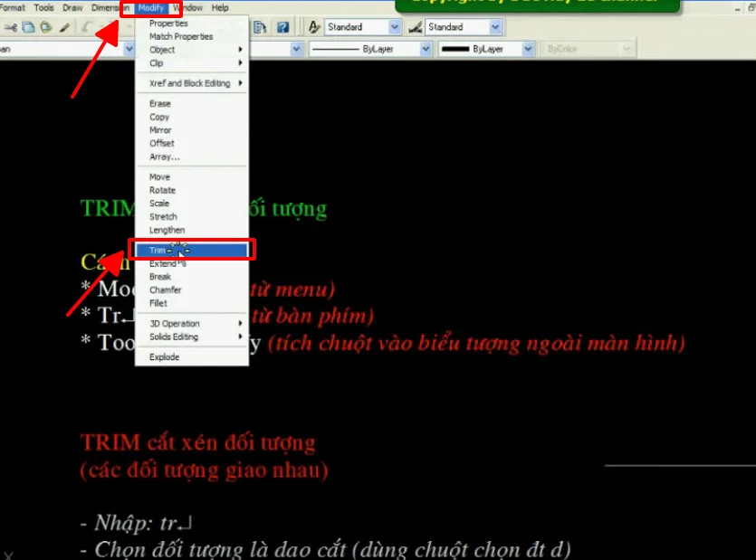Select Mirror command
The height and width of the screenshot is (560, 756).
pos(192,130)
